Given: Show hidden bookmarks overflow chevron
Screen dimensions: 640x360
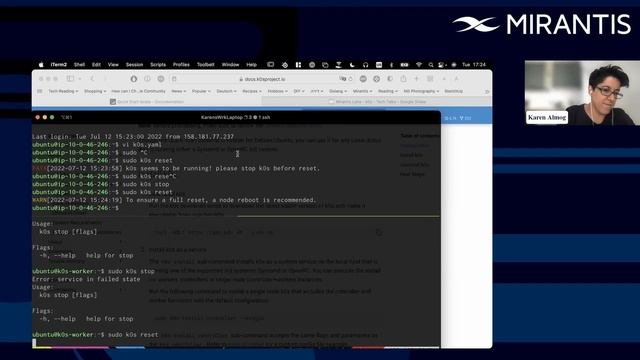Looking at the screenshot, I should 487,91.
